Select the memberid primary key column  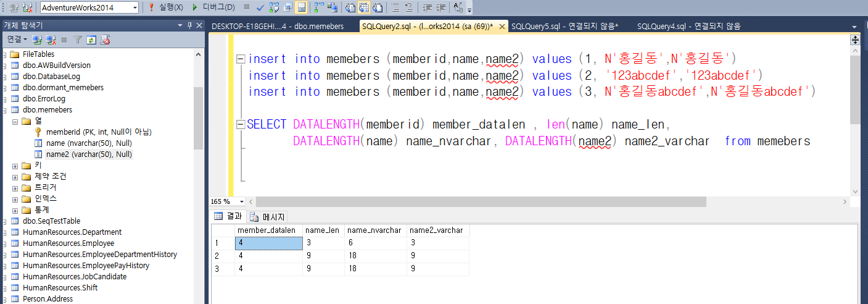pos(99,132)
